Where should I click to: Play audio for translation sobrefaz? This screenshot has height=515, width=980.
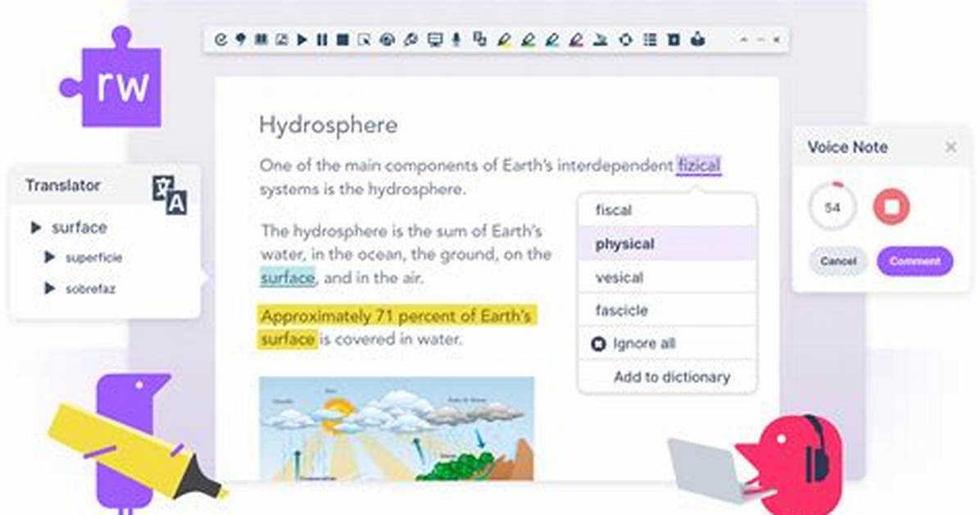[49, 288]
